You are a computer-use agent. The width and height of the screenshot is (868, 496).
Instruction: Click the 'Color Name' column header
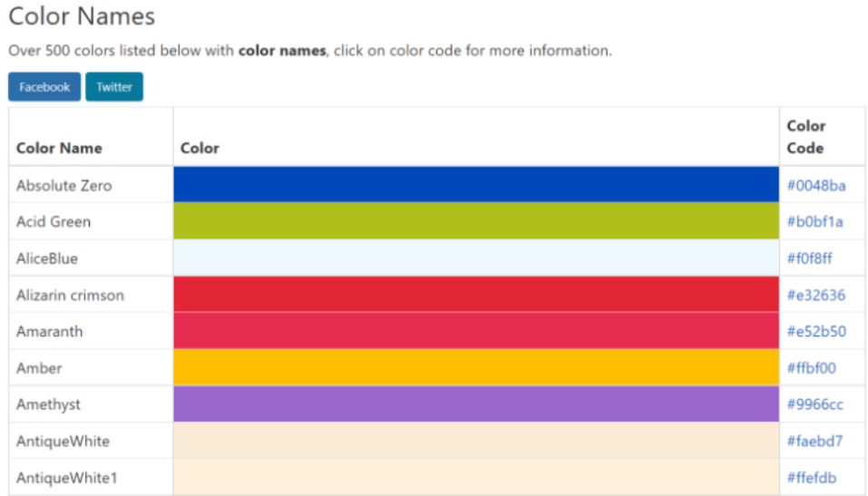[x=91, y=137]
